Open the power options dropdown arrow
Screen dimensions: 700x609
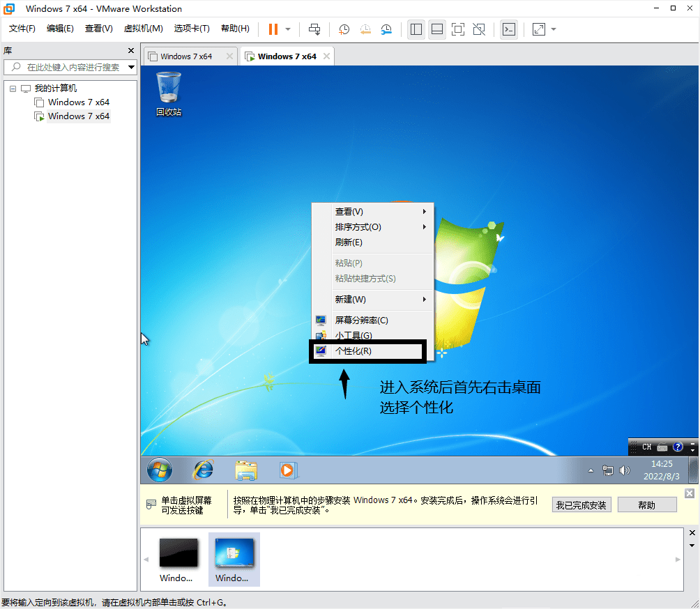click(288, 29)
